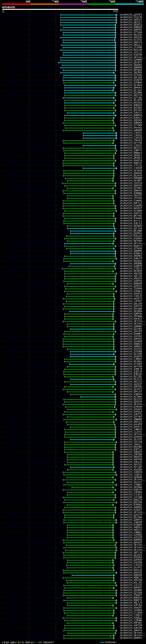The width and height of the screenshot is (146, 644).
Task: Select the UniRef100_Q5VRL2 label
Action: [x=131, y=156]
